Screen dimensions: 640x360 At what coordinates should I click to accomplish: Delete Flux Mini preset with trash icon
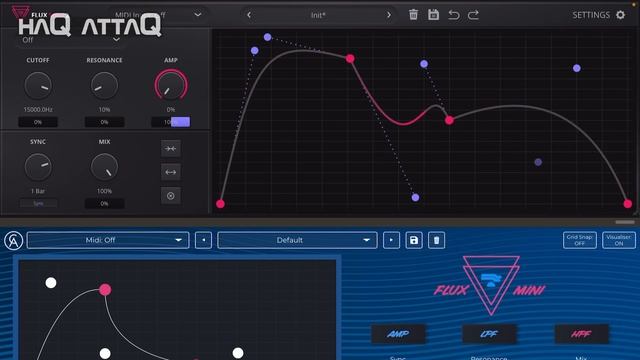click(436, 240)
